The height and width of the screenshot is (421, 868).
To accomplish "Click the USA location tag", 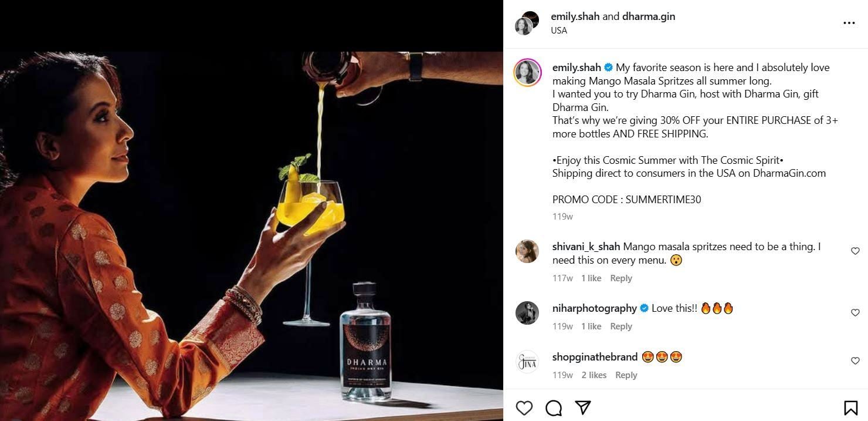I will (x=559, y=31).
